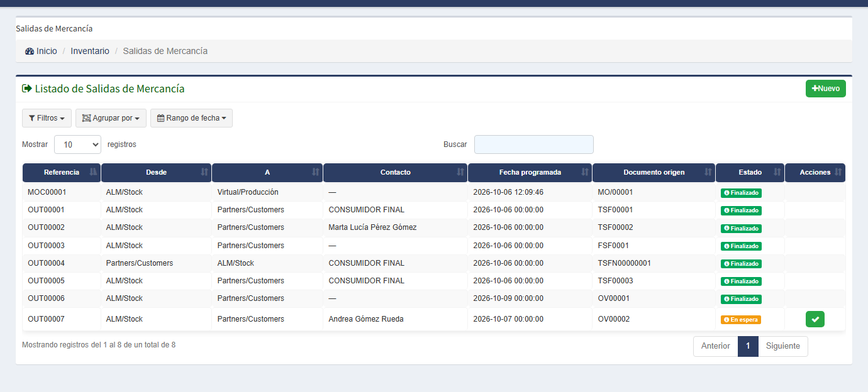Select reference OUT00001 cell
This screenshot has height=392, width=868.
point(62,210)
